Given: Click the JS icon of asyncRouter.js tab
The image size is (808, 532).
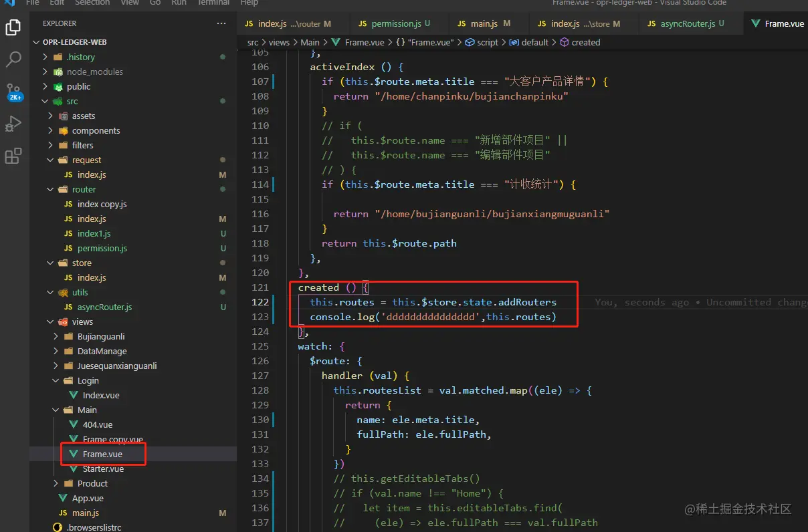Looking at the screenshot, I should pyautogui.click(x=651, y=23).
